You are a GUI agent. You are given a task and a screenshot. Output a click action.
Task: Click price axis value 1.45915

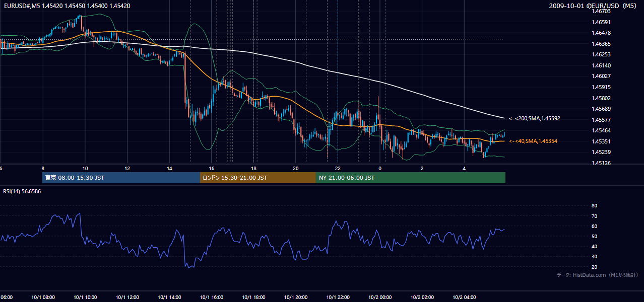pyautogui.click(x=601, y=87)
